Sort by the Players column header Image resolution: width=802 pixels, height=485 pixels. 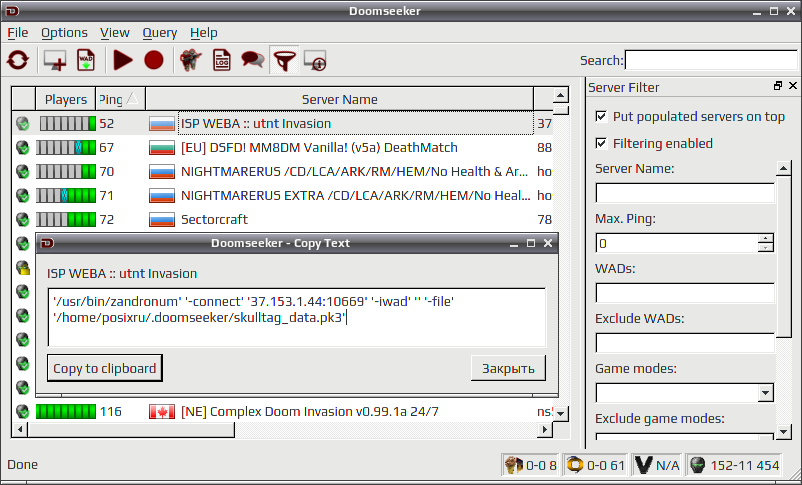65,99
